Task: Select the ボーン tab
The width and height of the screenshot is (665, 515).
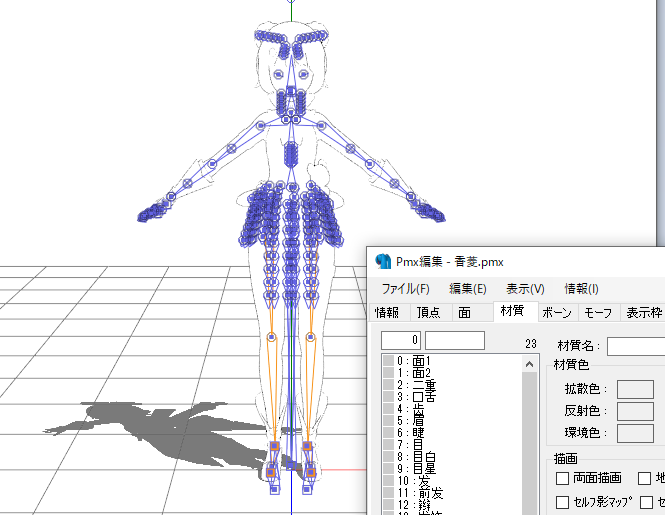Action: click(x=557, y=313)
